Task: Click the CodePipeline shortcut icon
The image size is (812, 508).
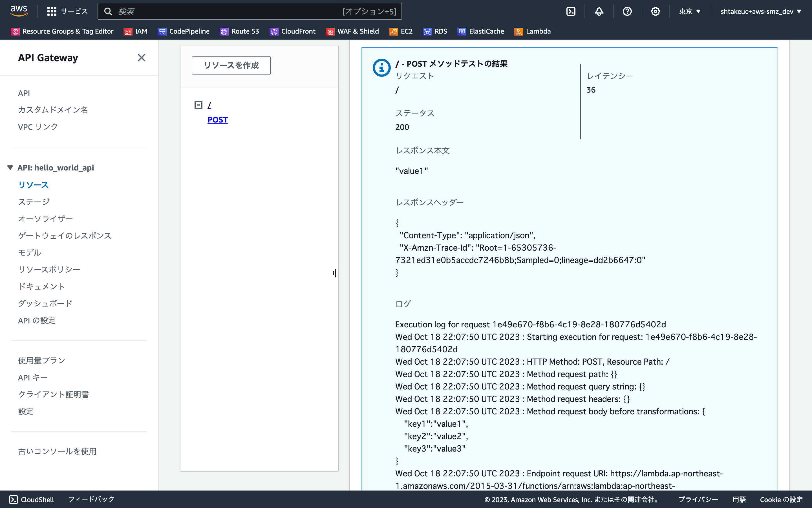Action: click(x=162, y=32)
